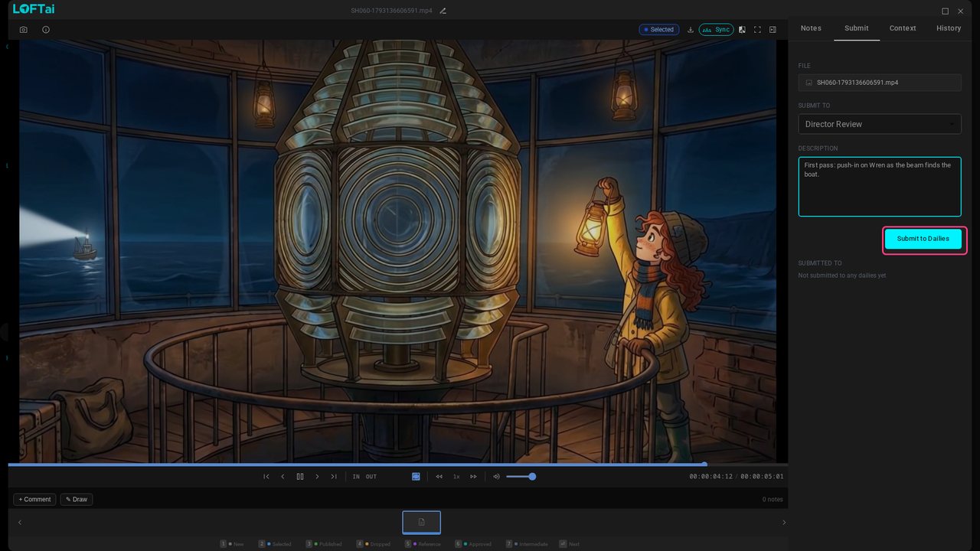Set status to Published in the status bar
980x551 pixels.
click(324, 544)
